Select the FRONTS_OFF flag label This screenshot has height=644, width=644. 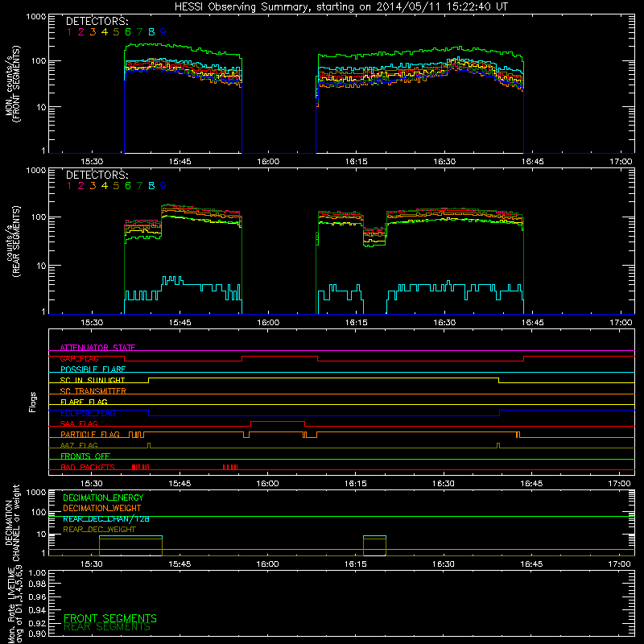point(85,456)
